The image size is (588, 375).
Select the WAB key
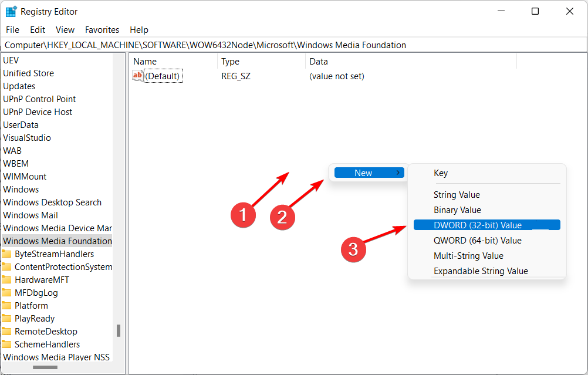(12, 151)
